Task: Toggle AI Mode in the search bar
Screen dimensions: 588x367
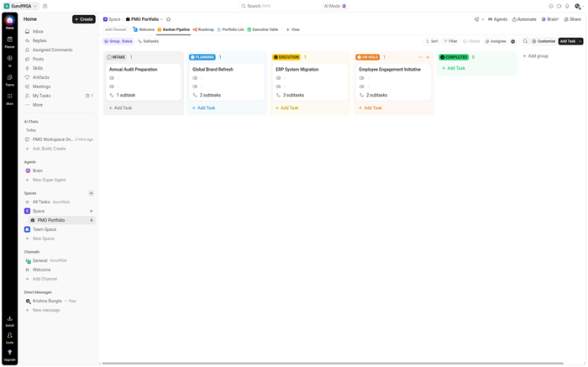Action: (x=335, y=6)
